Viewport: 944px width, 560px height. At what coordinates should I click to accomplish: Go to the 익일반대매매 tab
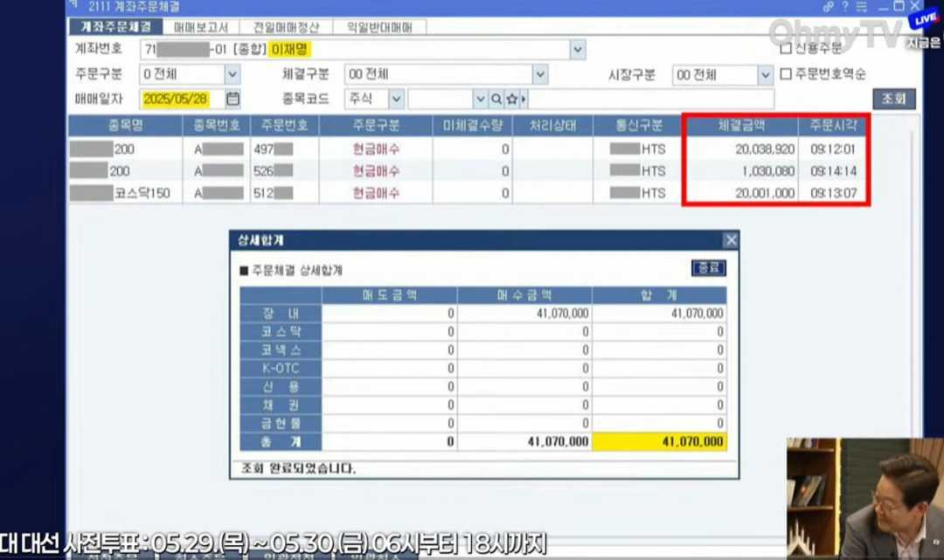pos(380,27)
